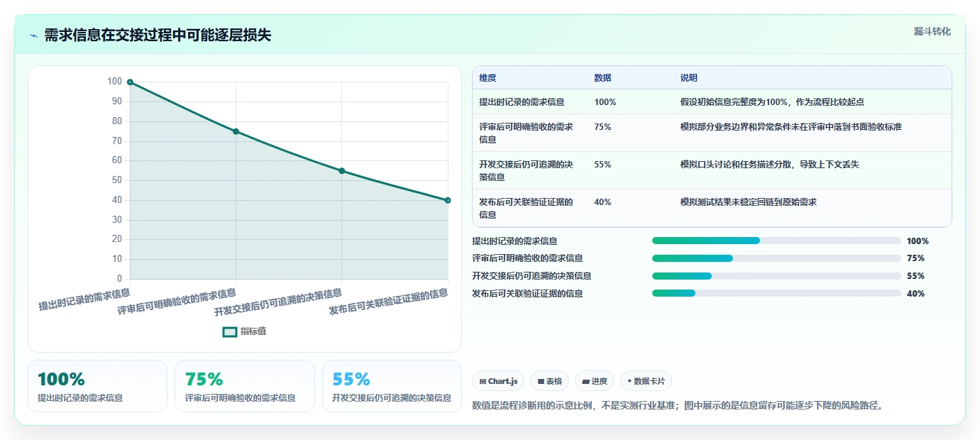Viewport: 980px width, 440px height.
Task: Click the 55% progress bar for 开发交接后
Action: [776, 276]
